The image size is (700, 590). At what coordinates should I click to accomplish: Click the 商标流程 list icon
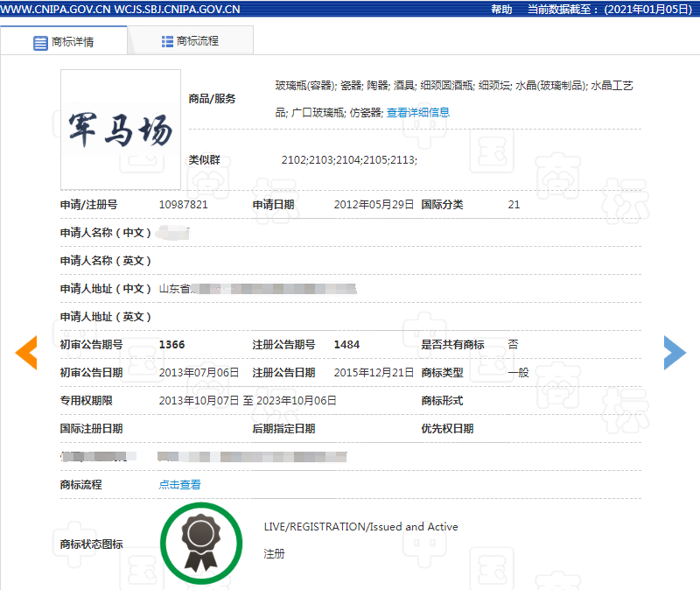coord(167,41)
